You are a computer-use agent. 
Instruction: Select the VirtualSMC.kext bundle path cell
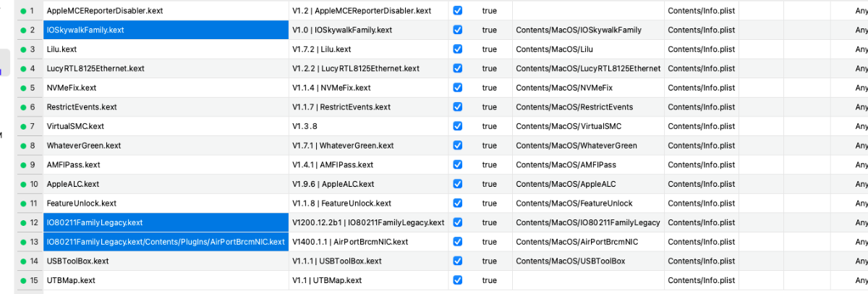pyautogui.click(x=165, y=126)
